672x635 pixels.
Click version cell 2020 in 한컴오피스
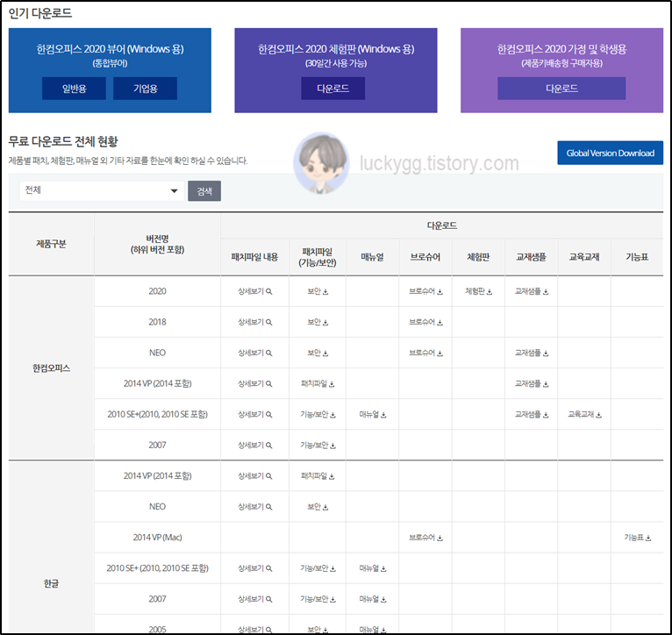[157, 291]
